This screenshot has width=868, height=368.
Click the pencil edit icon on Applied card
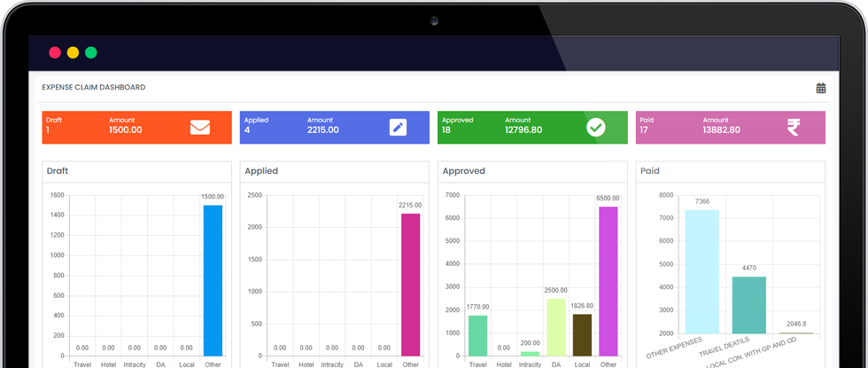click(x=398, y=128)
